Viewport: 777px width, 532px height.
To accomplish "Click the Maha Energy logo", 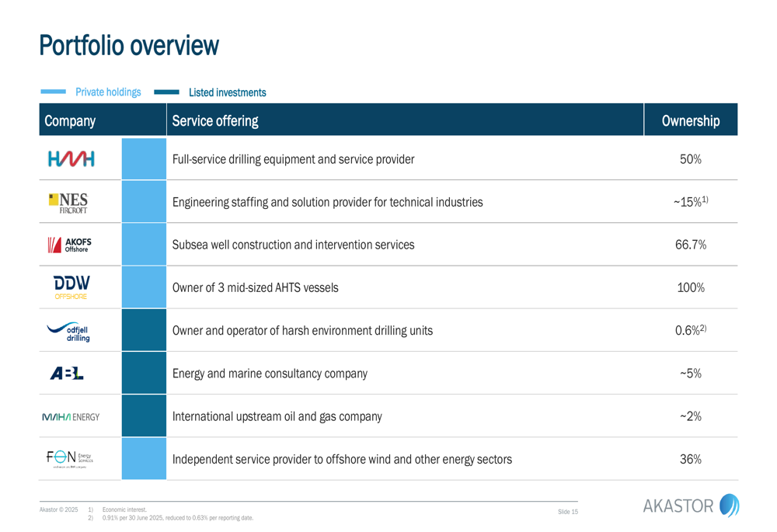I will point(71,416).
